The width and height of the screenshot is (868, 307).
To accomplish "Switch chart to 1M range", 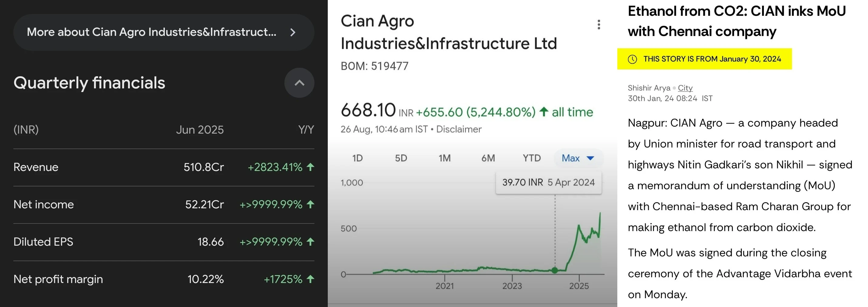I will tap(444, 158).
